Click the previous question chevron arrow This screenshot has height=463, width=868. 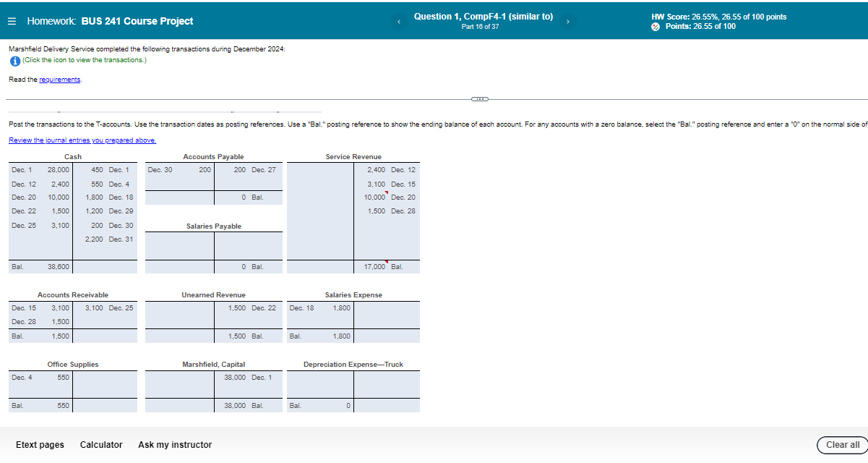click(399, 21)
